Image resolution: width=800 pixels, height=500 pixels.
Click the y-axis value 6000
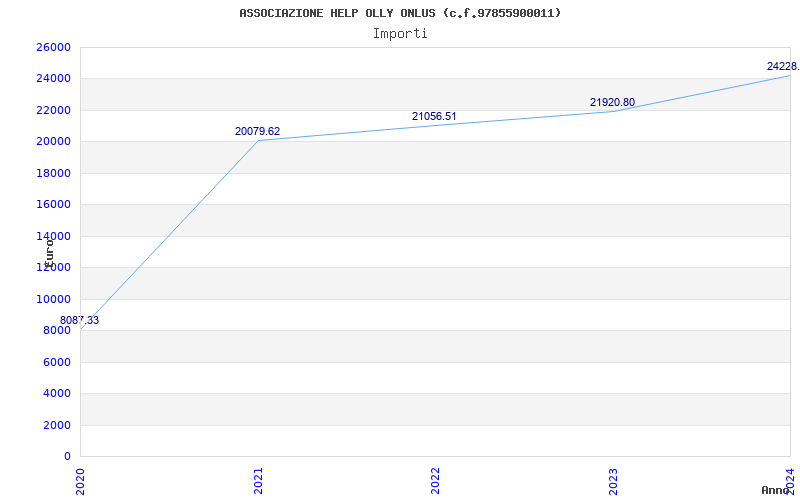[x=57, y=362]
